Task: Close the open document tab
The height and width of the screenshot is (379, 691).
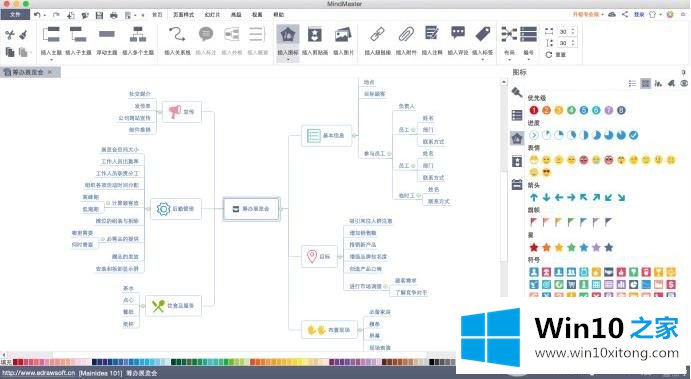Action: [50, 72]
